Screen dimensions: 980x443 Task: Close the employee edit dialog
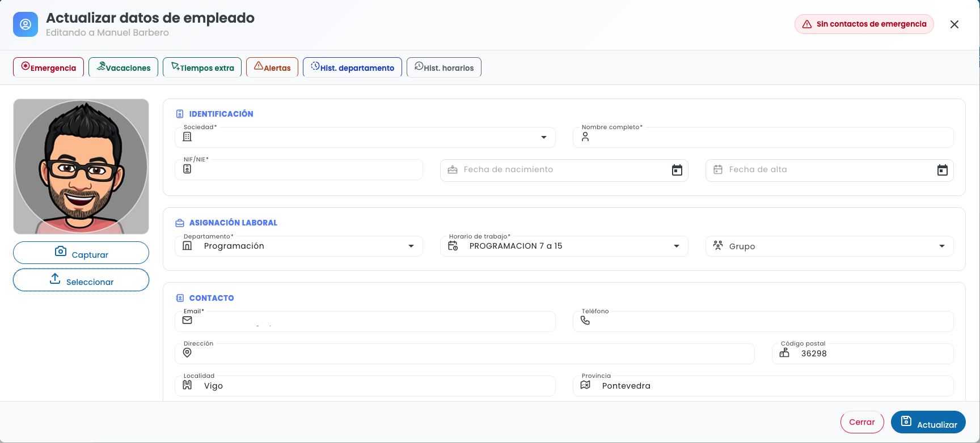(x=954, y=24)
